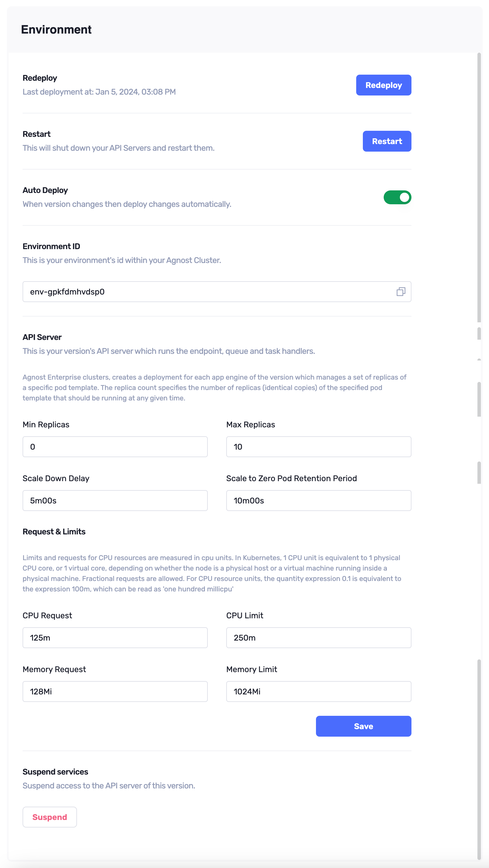Image resolution: width=489 pixels, height=868 pixels.
Task: Click the last deployment timestamp text
Action: click(x=99, y=92)
